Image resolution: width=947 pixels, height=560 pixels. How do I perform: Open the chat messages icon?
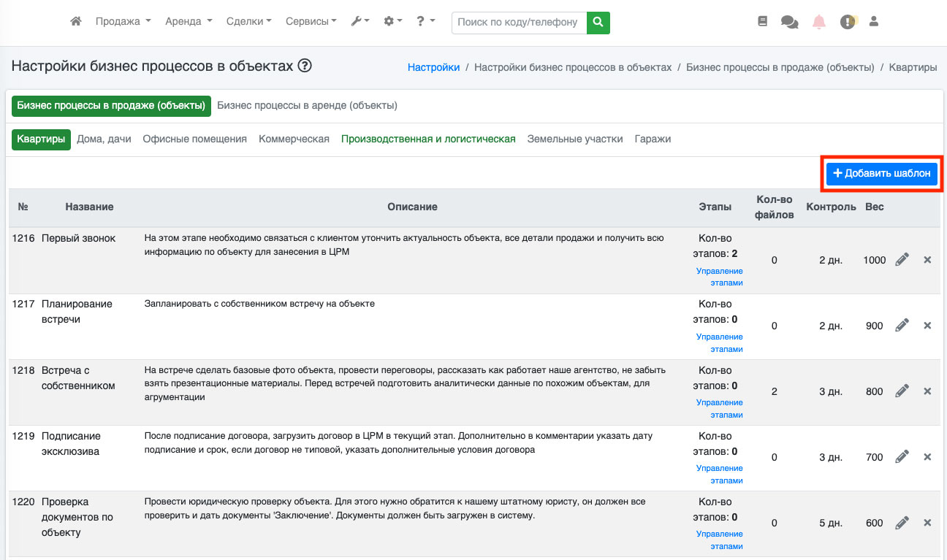[x=789, y=23]
